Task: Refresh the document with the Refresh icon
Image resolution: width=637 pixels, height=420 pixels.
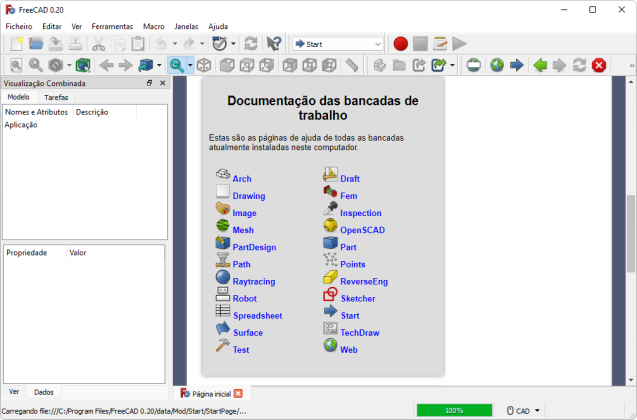Action: pyautogui.click(x=251, y=43)
